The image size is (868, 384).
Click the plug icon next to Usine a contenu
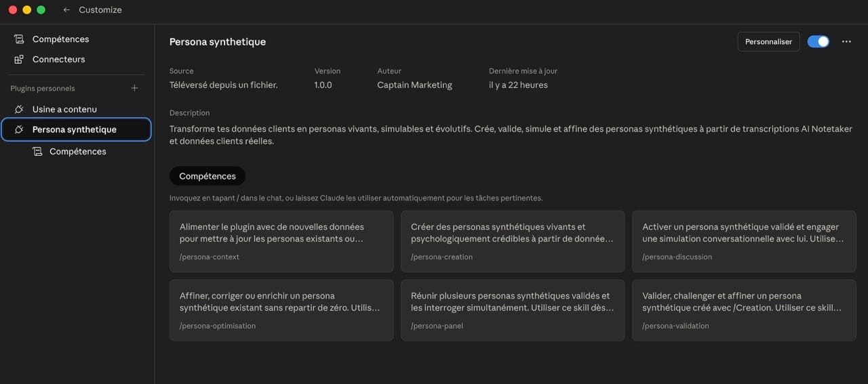coord(19,109)
